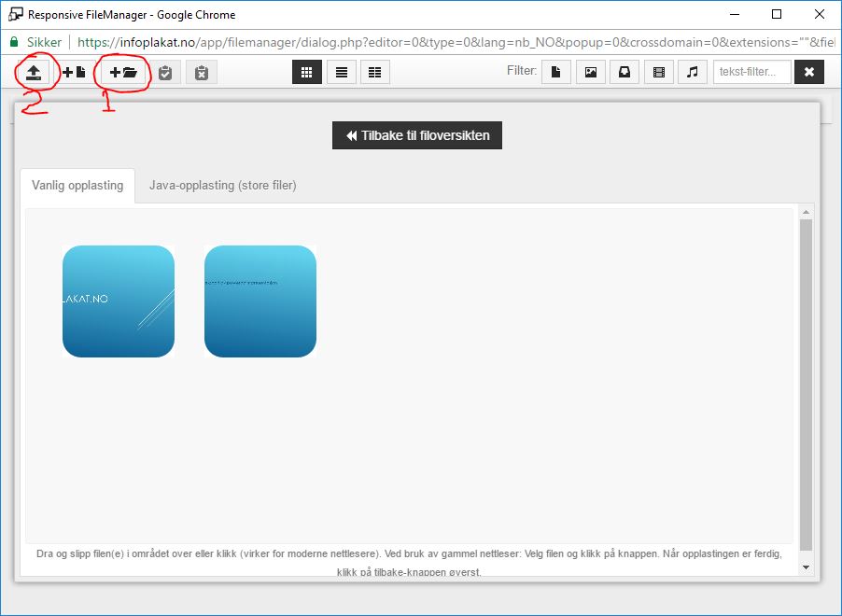Click the upload file icon
Viewport: 842px width, 616px height.
(x=33, y=72)
